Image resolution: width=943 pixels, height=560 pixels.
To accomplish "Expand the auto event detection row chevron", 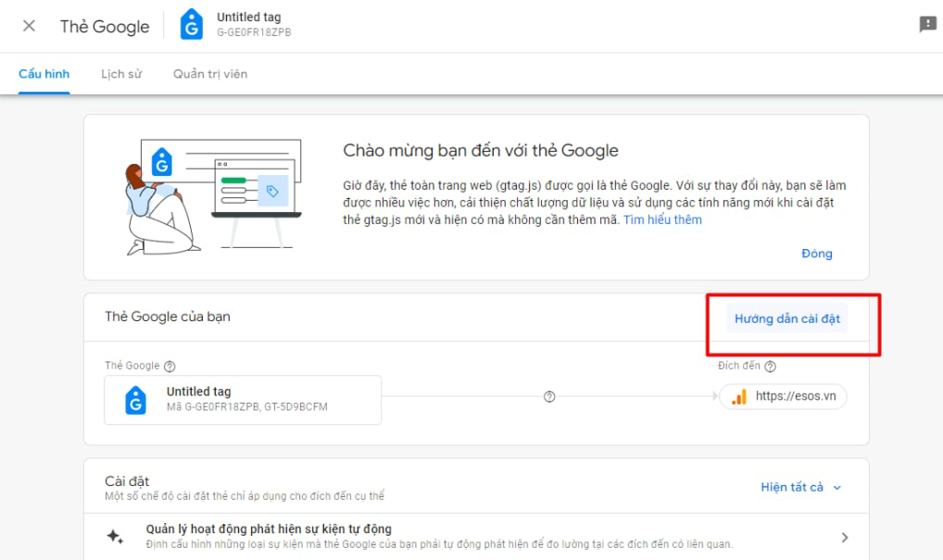I will click(x=845, y=537).
